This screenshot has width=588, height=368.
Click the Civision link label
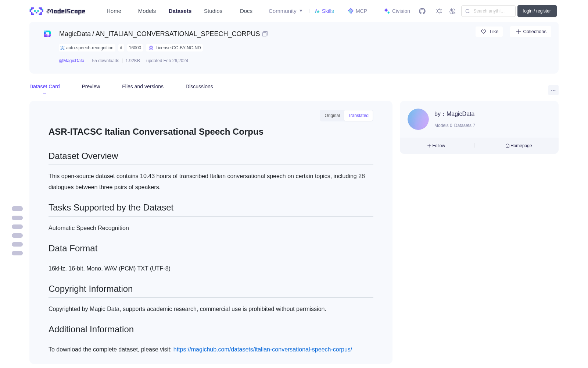click(x=401, y=11)
